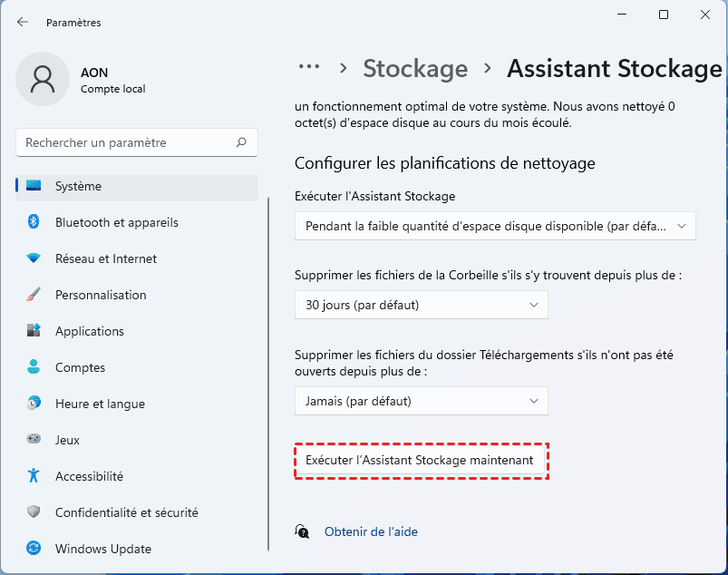Open the Corbeille 30 jours dropdown

[x=422, y=306]
